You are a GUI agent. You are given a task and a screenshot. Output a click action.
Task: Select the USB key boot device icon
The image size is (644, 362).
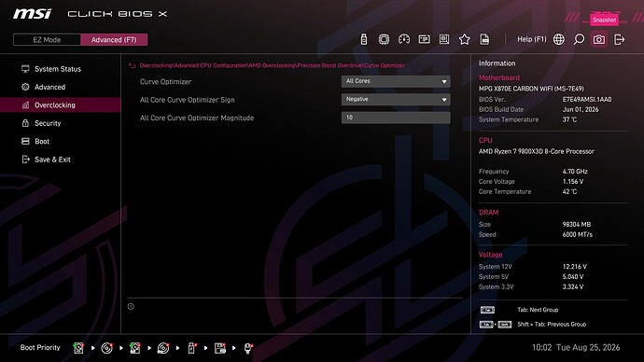click(191, 348)
